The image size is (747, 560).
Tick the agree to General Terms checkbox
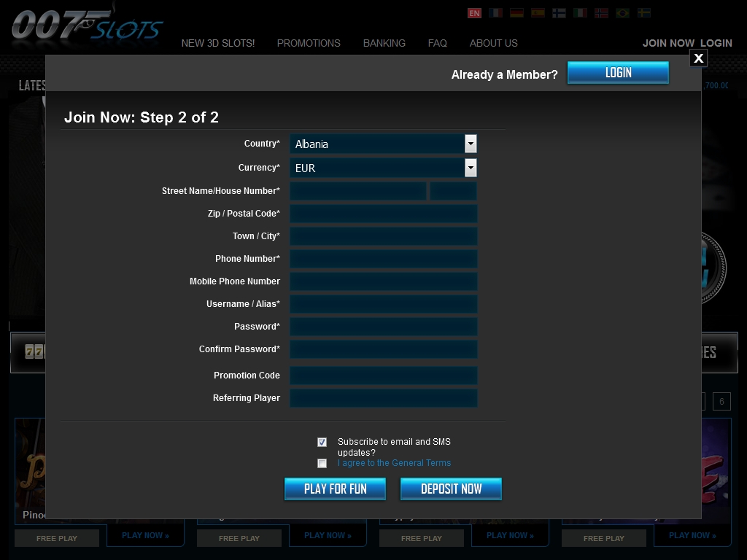click(x=322, y=463)
